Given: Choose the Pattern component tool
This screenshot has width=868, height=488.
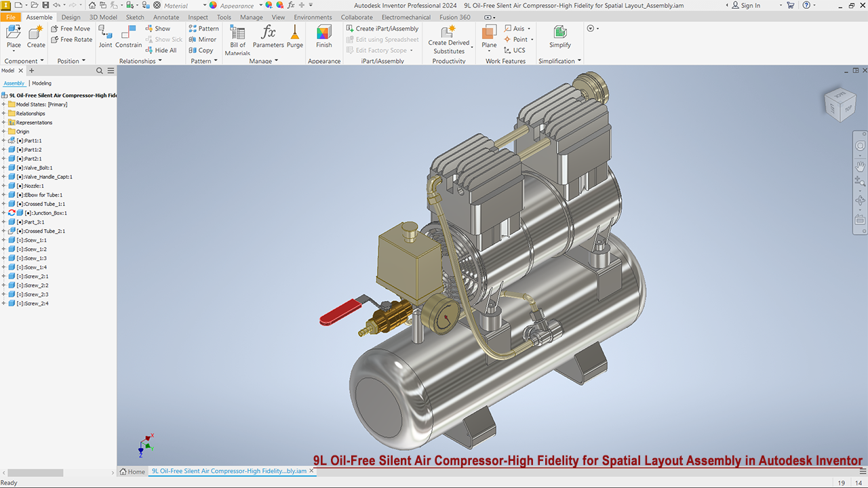Looking at the screenshot, I should tap(204, 28).
